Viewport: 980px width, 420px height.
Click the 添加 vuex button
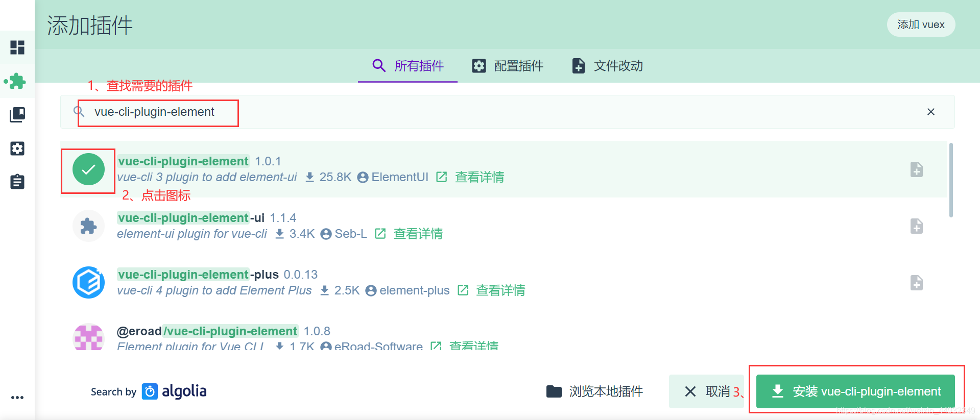point(921,24)
